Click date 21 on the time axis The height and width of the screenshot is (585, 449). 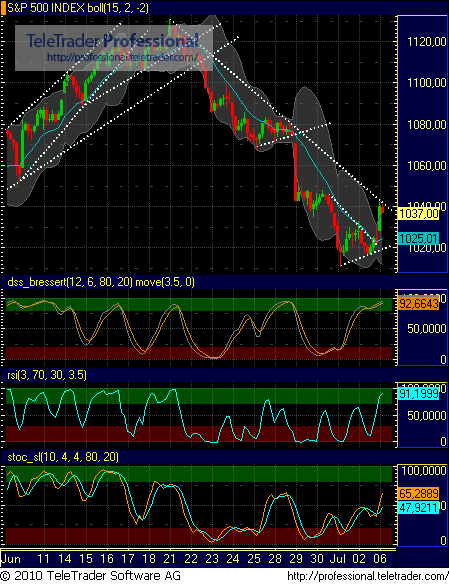(170, 559)
